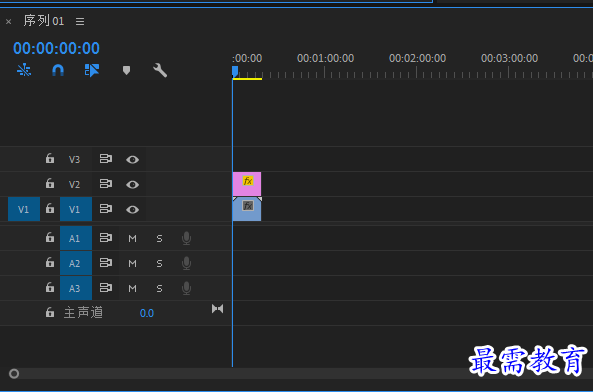The image size is (593, 392).
Task: Mute track A3
Action: coord(132,288)
